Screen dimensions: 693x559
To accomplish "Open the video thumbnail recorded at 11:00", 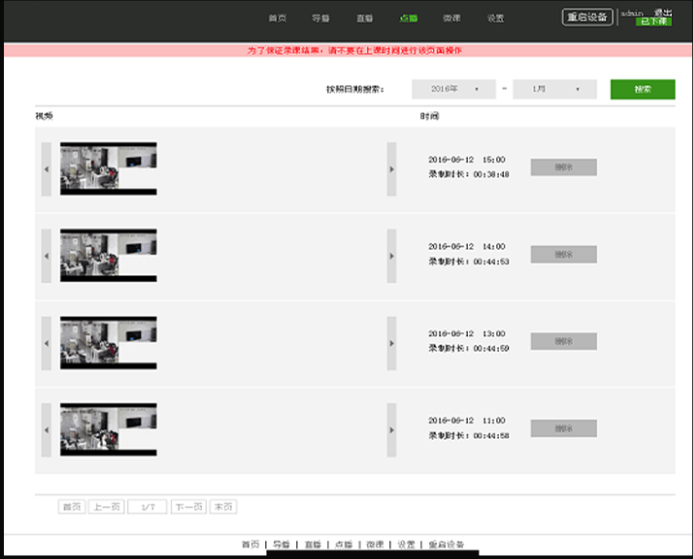I will pyautogui.click(x=108, y=430).
